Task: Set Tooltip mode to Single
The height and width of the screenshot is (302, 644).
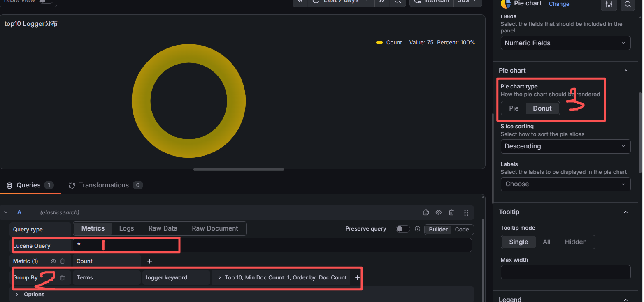Action: tap(518, 242)
